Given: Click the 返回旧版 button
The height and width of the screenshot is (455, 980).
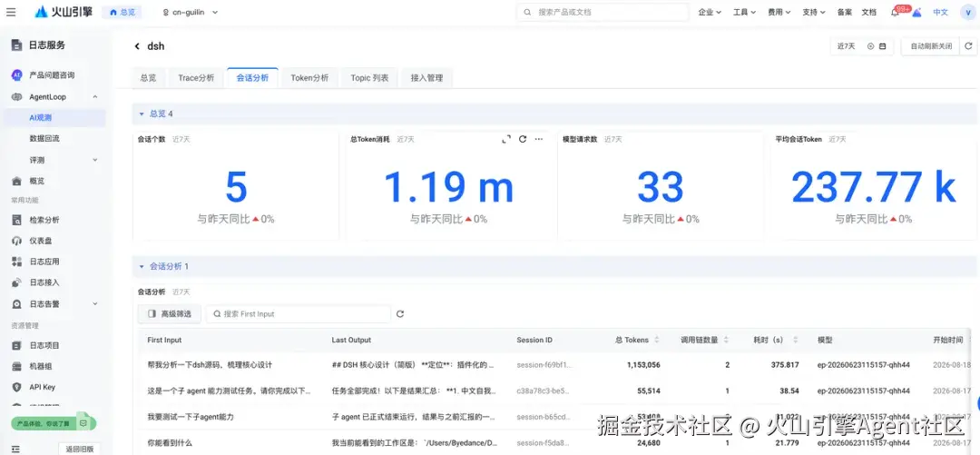Looking at the screenshot, I should pyautogui.click(x=79, y=448).
